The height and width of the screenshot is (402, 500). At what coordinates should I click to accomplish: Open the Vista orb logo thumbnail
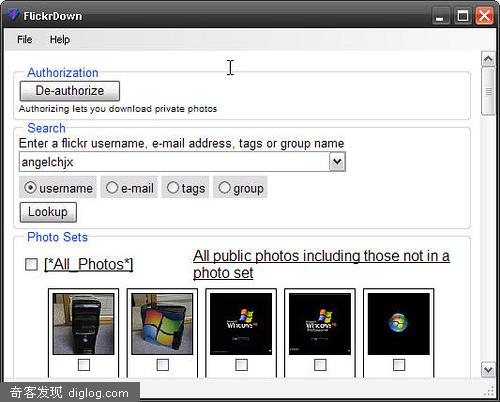399,324
